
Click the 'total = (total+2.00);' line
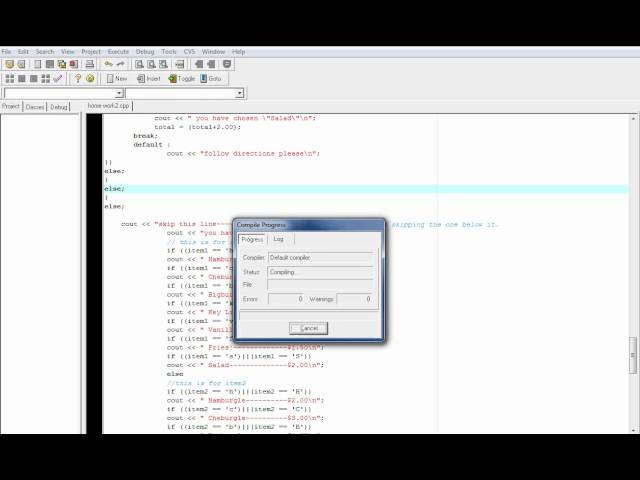(x=198, y=127)
